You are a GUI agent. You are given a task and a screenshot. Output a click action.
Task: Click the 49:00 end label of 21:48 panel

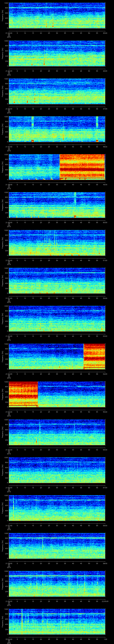[x=105, y=184]
